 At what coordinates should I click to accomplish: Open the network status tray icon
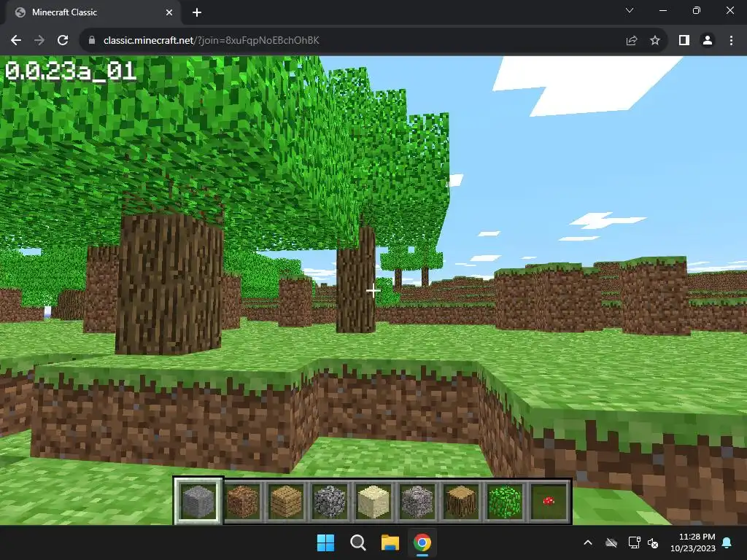click(634, 542)
